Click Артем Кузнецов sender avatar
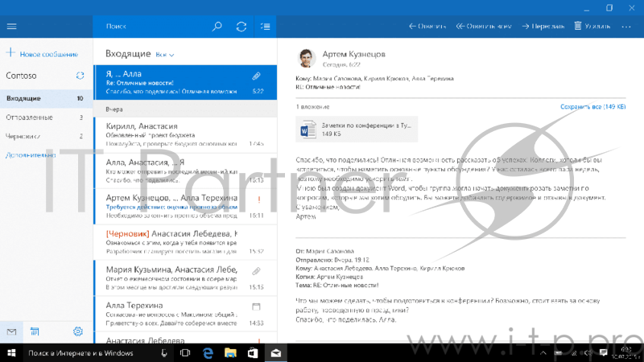The image size is (644, 362). coord(307,58)
